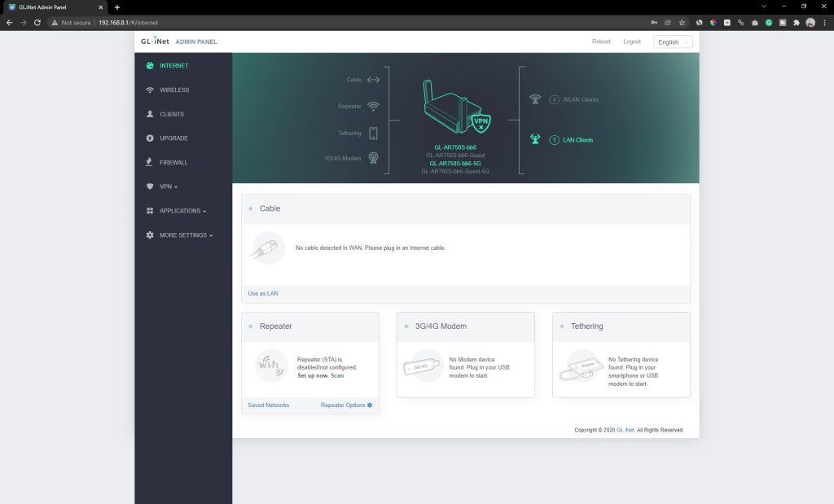Click the Repeater wifi icon in diagram

(x=373, y=107)
